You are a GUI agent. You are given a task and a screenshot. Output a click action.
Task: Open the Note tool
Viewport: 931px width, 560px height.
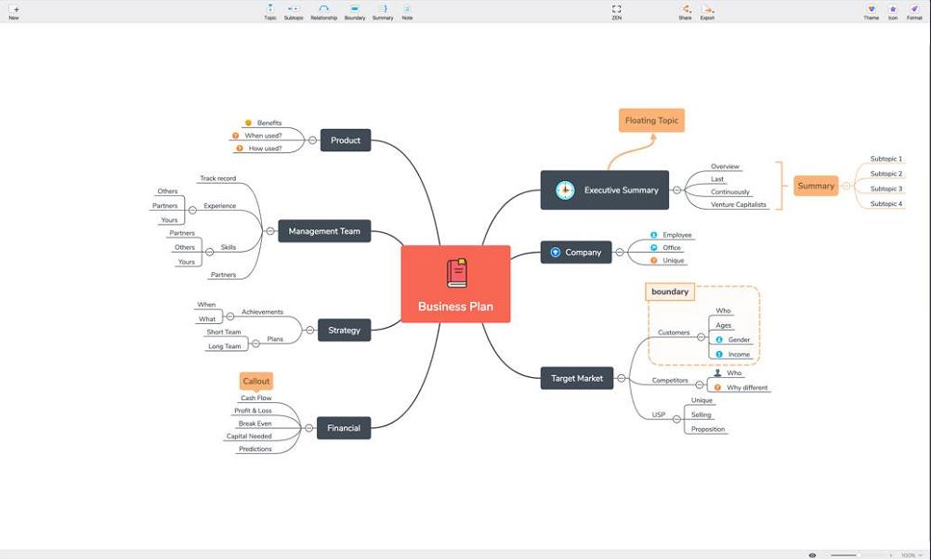pos(407,9)
